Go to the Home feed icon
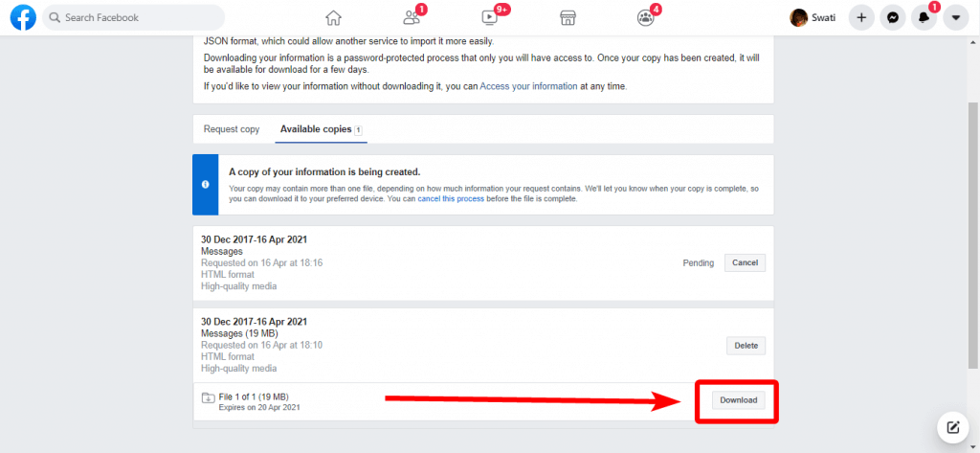This screenshot has height=453, width=980. 334,17
